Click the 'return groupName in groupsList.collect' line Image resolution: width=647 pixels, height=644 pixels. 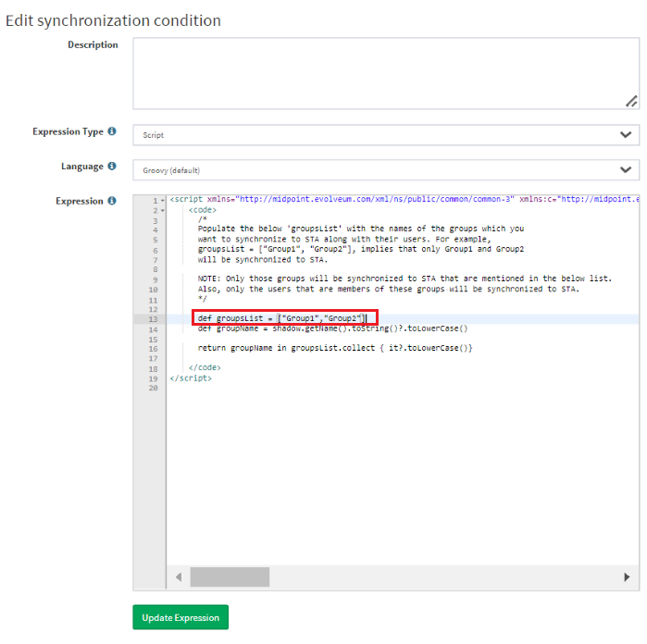(335, 348)
